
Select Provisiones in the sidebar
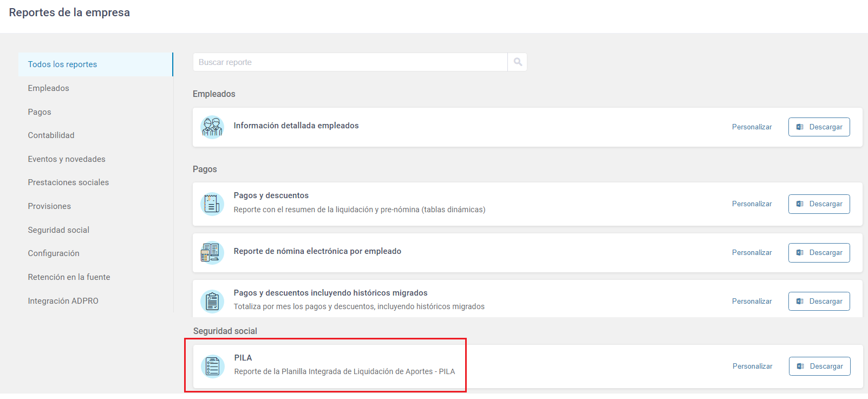(x=49, y=206)
